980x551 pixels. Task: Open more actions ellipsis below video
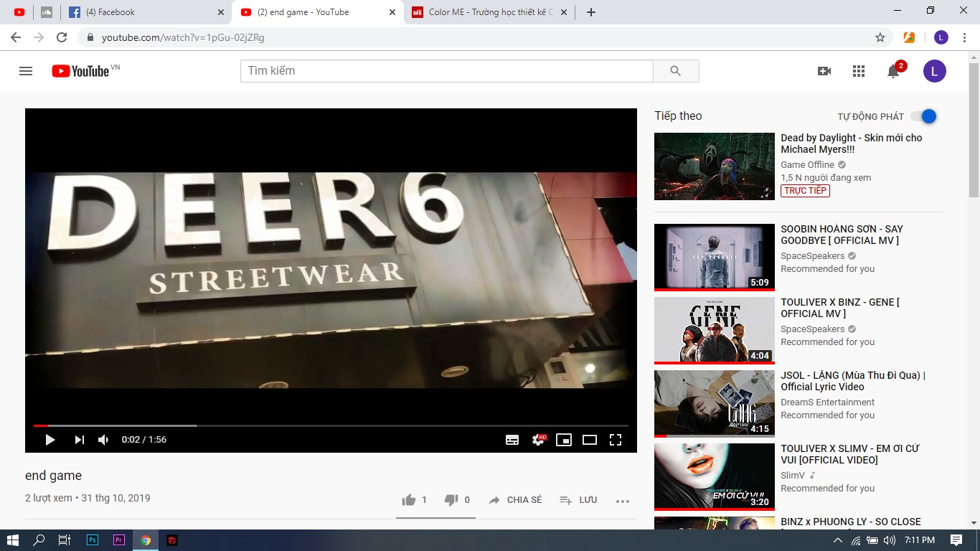tap(623, 501)
